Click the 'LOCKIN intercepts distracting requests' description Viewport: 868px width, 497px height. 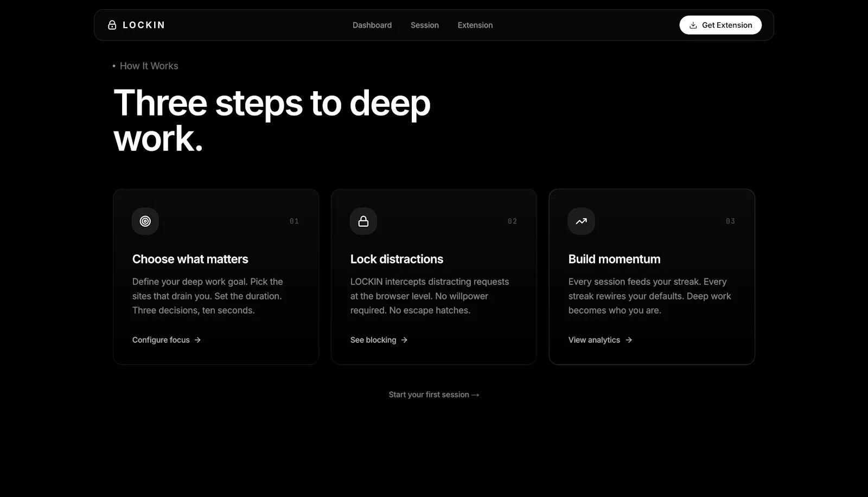click(x=430, y=296)
